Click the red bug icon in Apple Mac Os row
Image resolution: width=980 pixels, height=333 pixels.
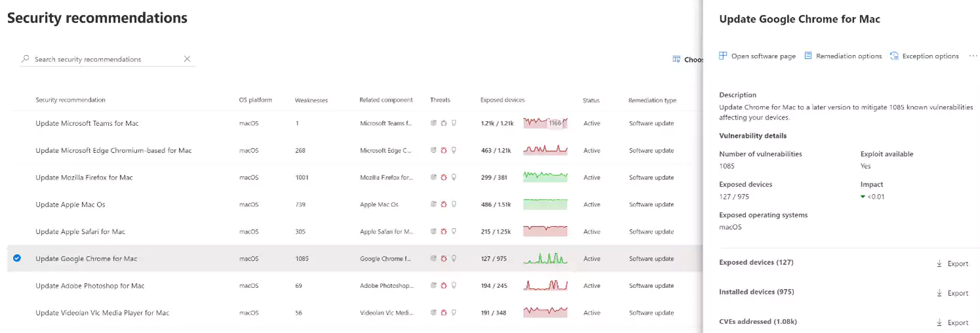(443, 205)
